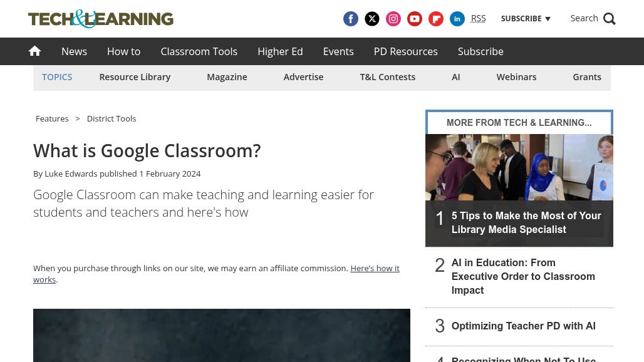This screenshot has height=362, width=644.
Task: Open the Classroom Tools menu
Action: pos(199,51)
